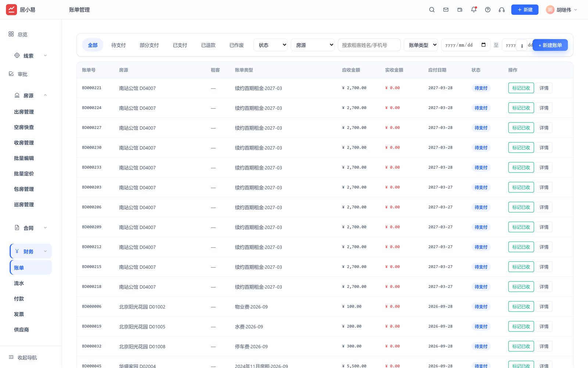Click the help question mark icon
Image resolution: width=588 pixels, height=368 pixels.
(488, 10)
